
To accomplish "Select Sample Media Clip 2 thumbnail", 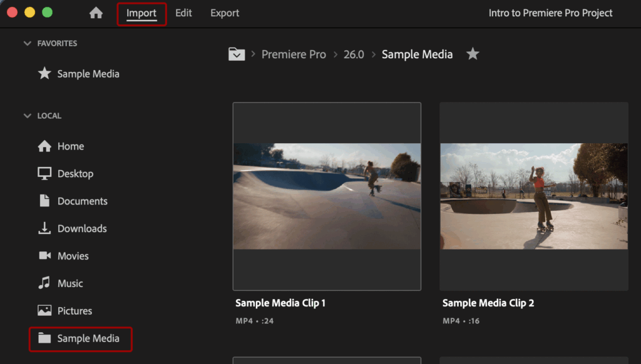I will coord(534,196).
